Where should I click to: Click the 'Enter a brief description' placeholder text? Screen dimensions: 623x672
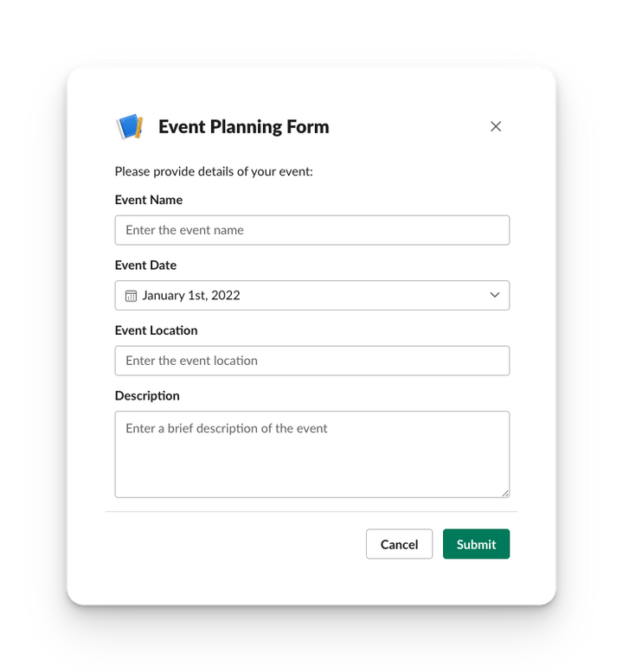coord(226,428)
